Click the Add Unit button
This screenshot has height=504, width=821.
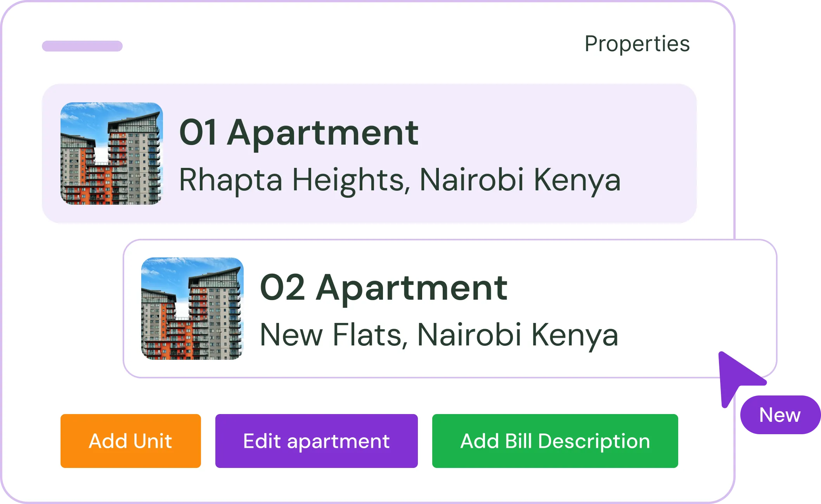pyautogui.click(x=130, y=441)
